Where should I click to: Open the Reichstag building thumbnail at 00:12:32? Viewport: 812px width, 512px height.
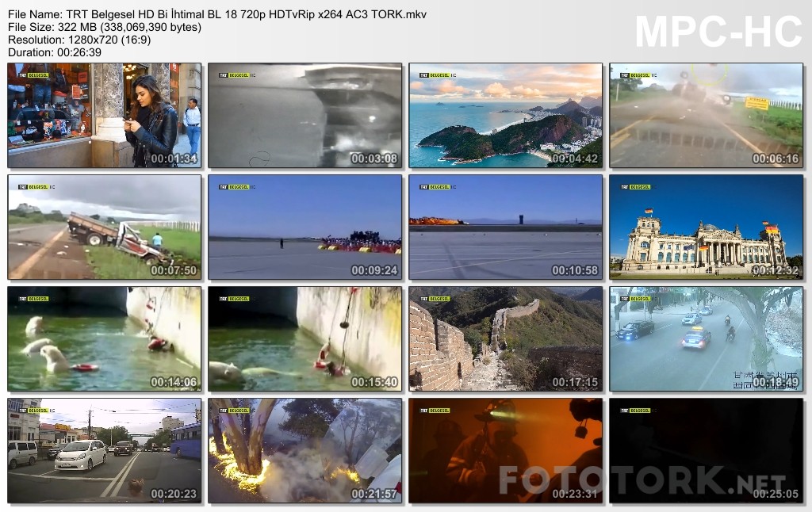coord(706,227)
